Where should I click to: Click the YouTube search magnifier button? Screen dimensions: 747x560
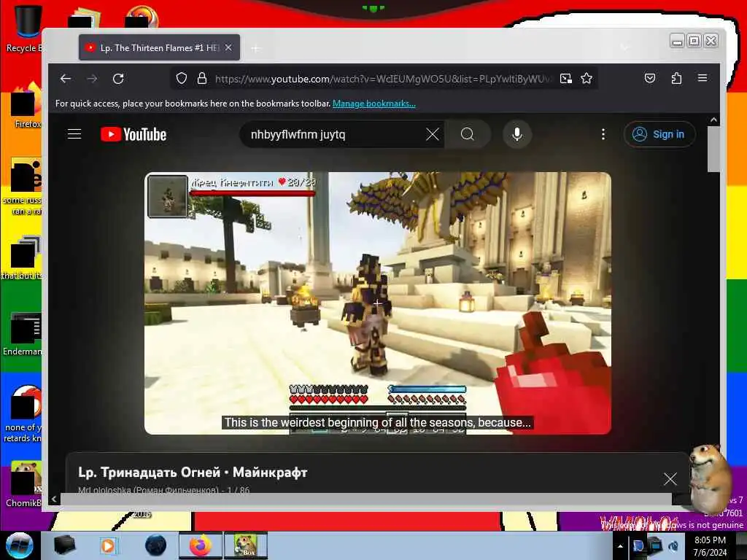[x=468, y=135]
